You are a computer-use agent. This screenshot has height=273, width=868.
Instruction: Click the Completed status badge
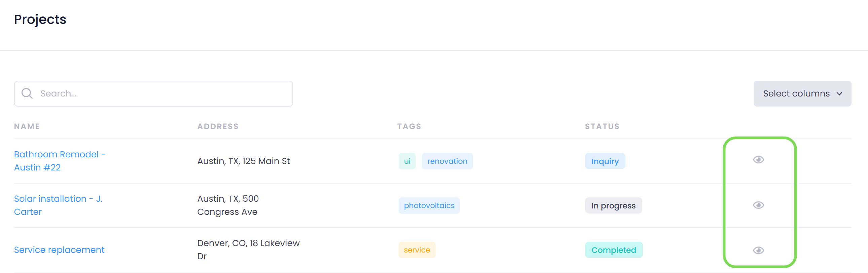pyautogui.click(x=613, y=250)
